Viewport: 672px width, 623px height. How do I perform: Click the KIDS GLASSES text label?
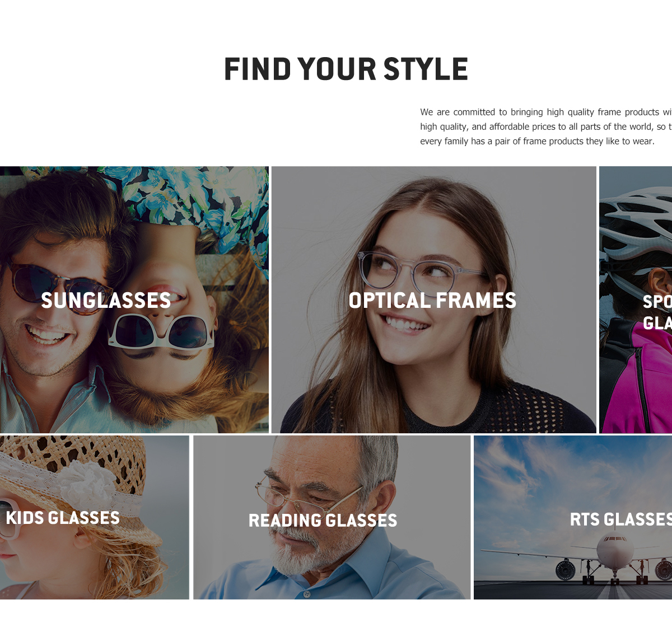click(63, 518)
